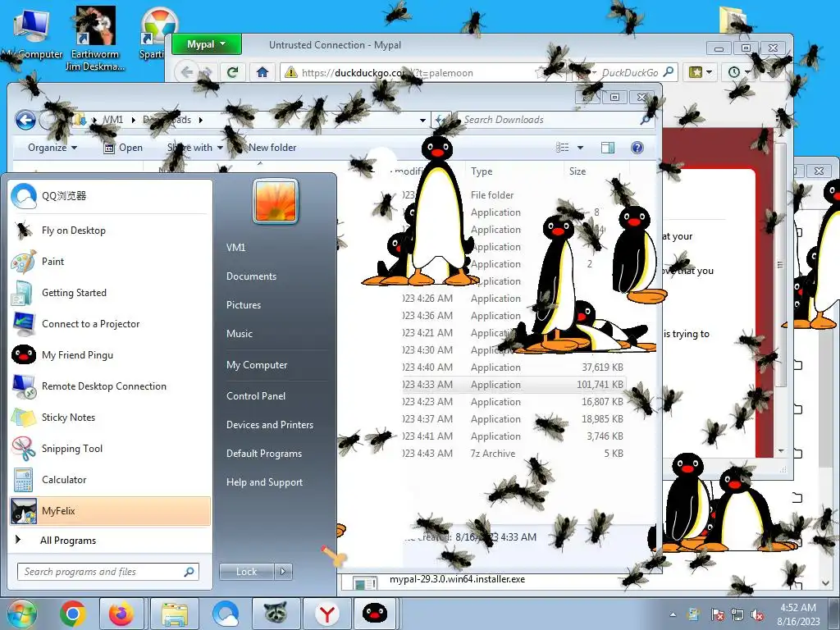840x630 pixels.
Task: Open the Share with dropdown
Action: 195,148
